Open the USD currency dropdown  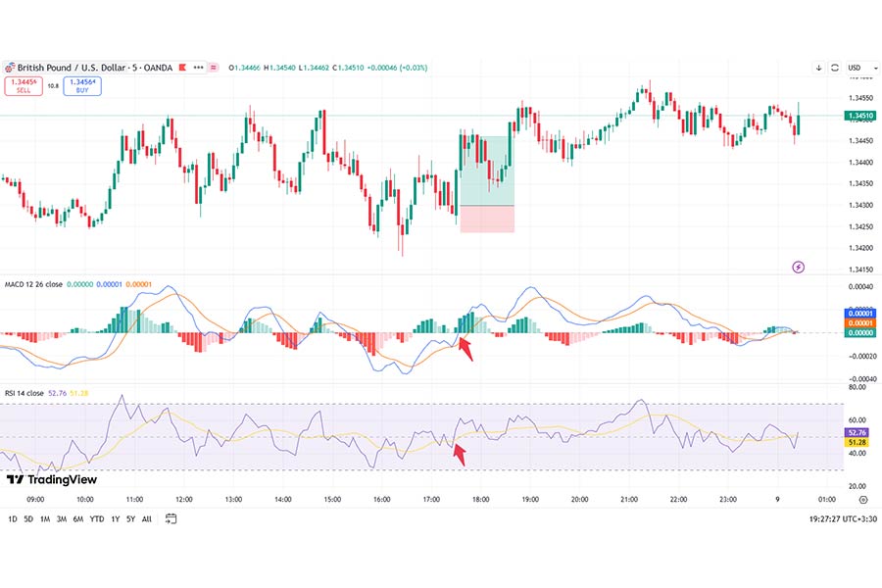[862, 68]
